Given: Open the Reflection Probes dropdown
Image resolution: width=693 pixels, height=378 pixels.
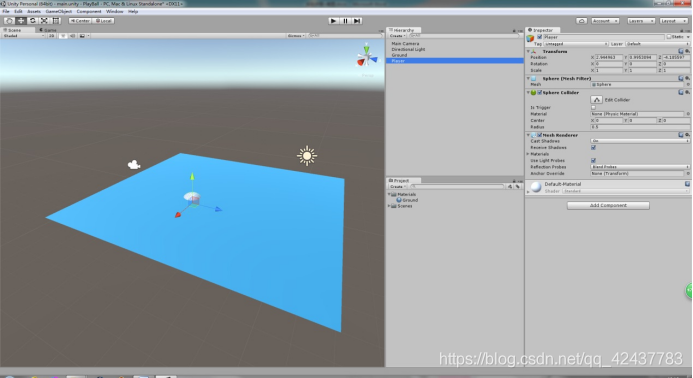Looking at the screenshot, I should tap(640, 167).
